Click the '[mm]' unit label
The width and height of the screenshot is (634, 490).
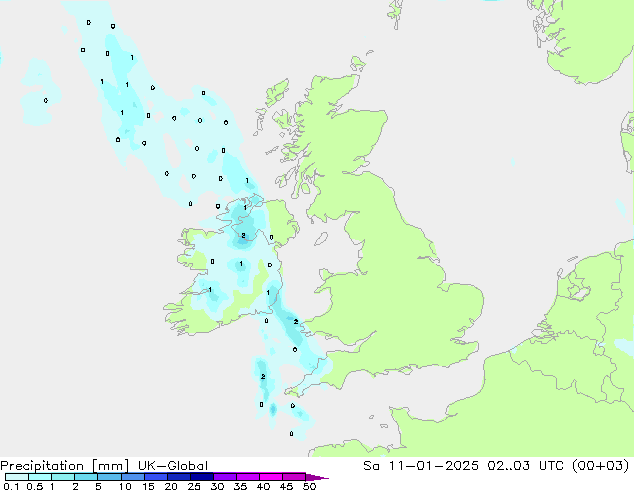[110, 466]
